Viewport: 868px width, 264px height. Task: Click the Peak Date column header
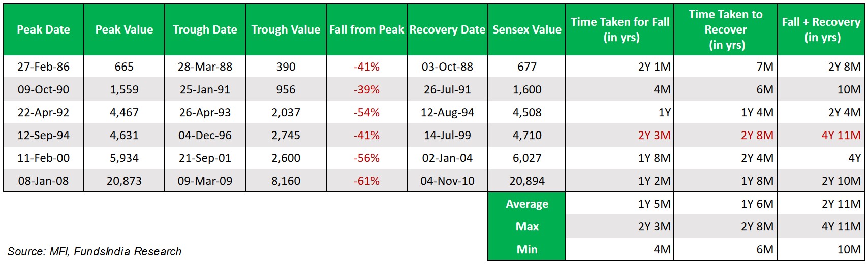click(43, 30)
